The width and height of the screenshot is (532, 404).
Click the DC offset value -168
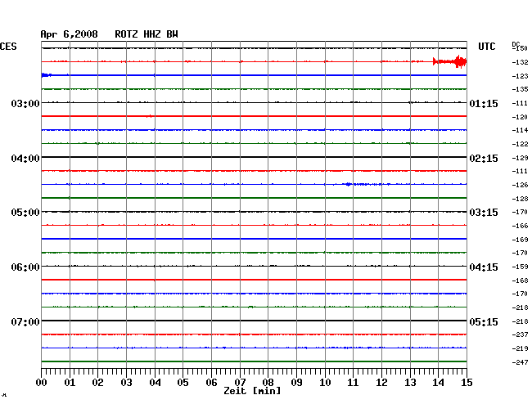pos(520,281)
